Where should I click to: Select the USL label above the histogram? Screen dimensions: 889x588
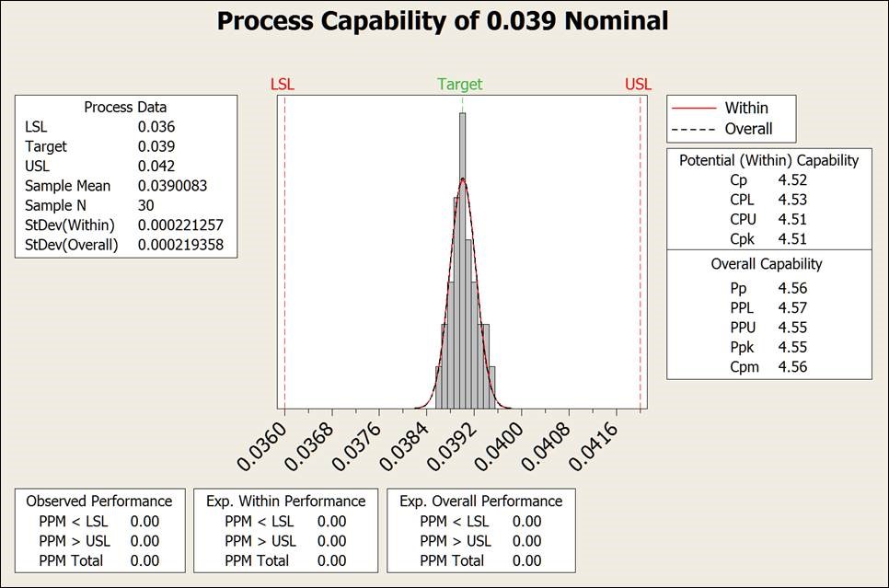(638, 85)
